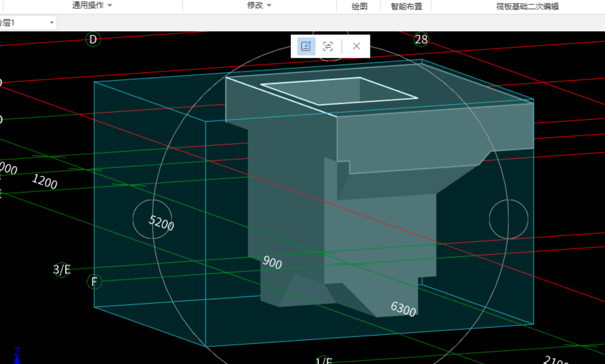605x364 pixels.
Task: Click the dimension text 900
Action: click(x=272, y=262)
